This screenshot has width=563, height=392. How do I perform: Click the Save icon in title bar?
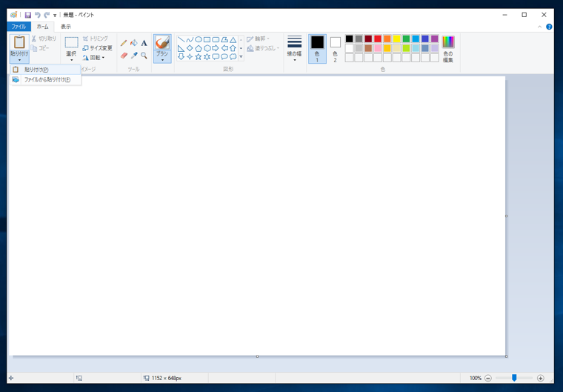pos(28,15)
